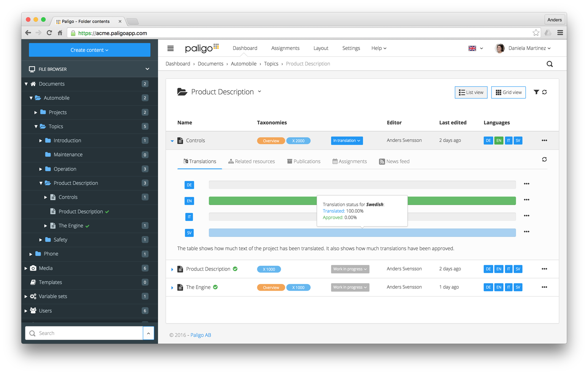This screenshot has height=374, width=588.
Task: Switch to News feed tab
Action: [394, 162]
